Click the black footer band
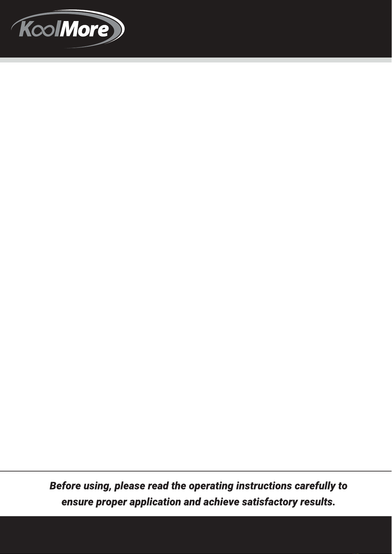Viewport: 392px width, 554px height. coord(196,535)
